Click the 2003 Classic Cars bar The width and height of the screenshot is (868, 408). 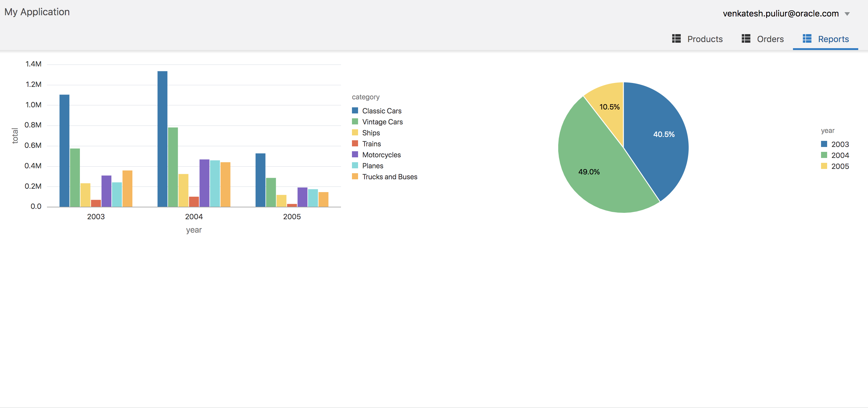click(x=64, y=151)
